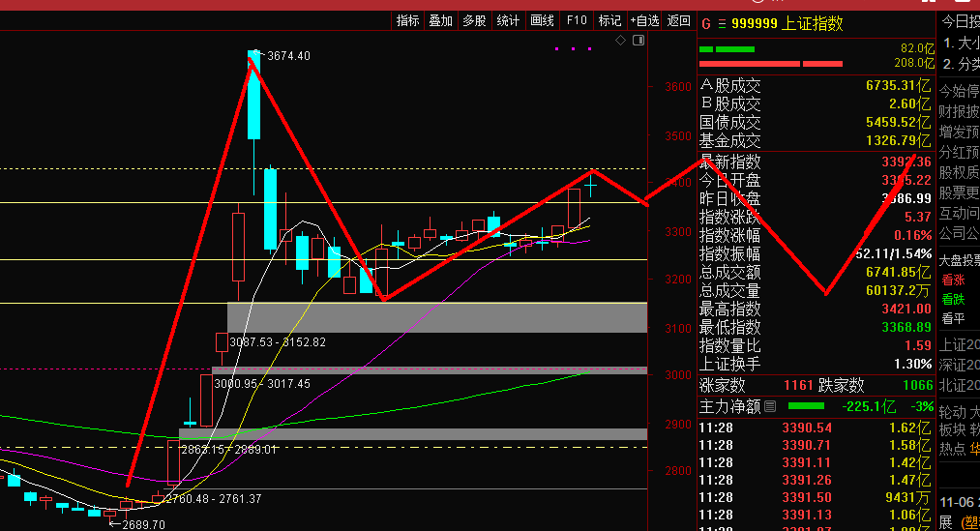Vote 看跌 in the market poll

953,299
